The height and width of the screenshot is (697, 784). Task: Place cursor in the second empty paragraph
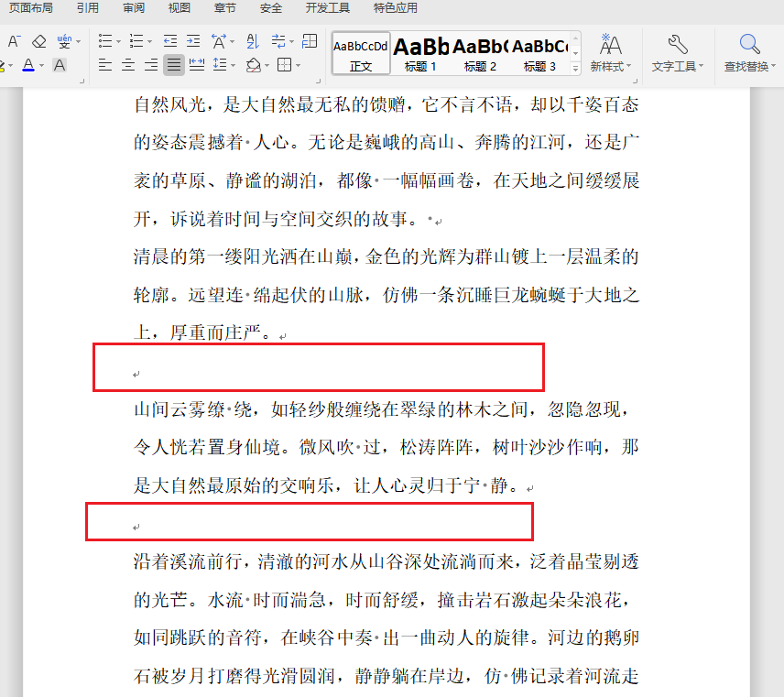pos(136,527)
